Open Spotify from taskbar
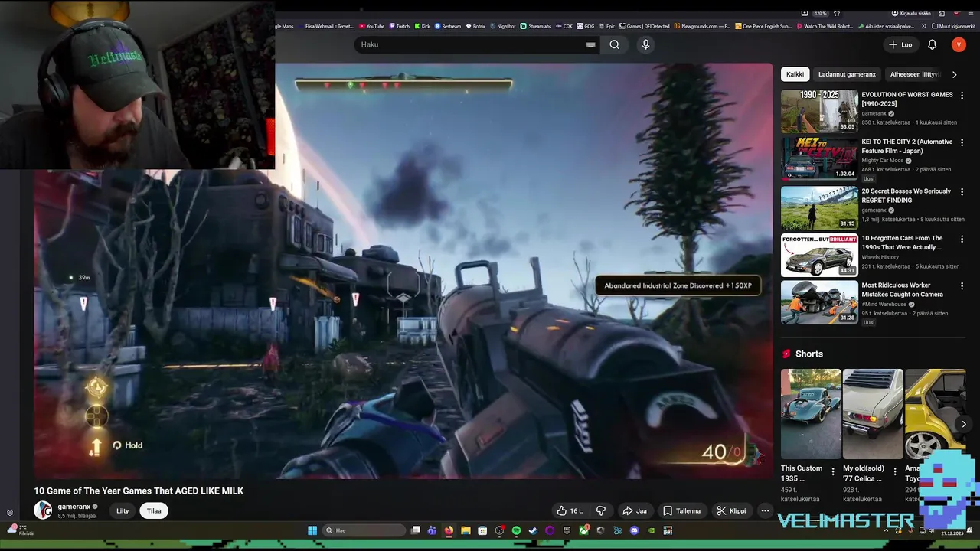 [x=516, y=530]
